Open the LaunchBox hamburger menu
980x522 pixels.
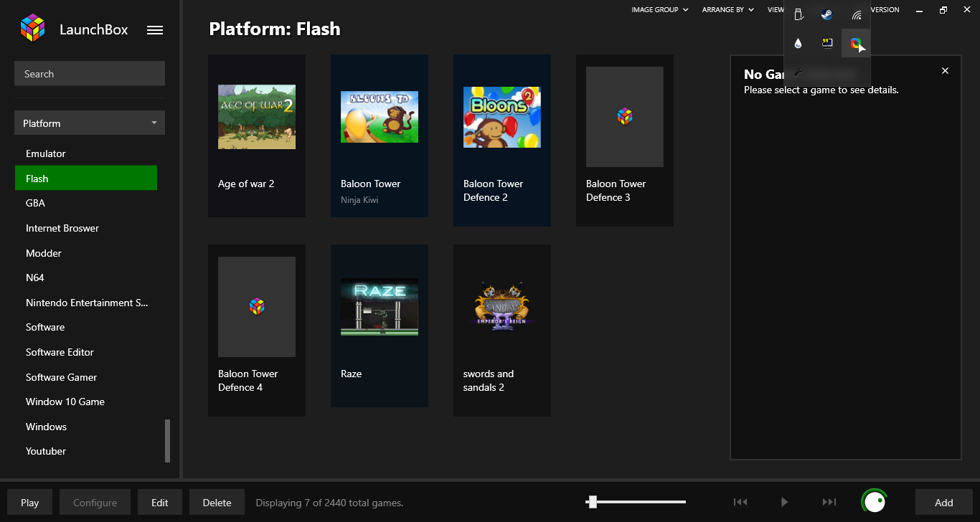pyautogui.click(x=155, y=30)
